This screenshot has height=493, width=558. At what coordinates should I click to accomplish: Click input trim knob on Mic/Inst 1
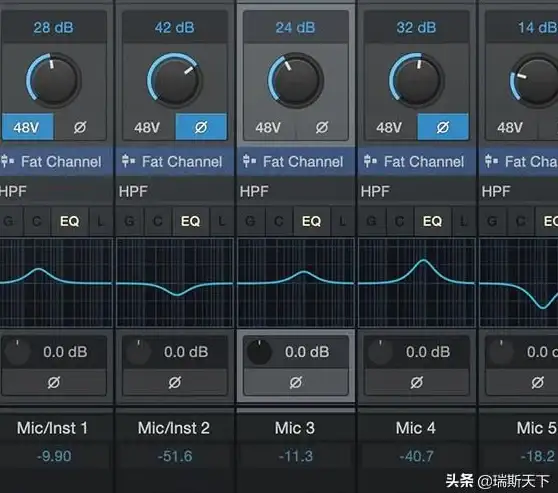click(x=17, y=352)
